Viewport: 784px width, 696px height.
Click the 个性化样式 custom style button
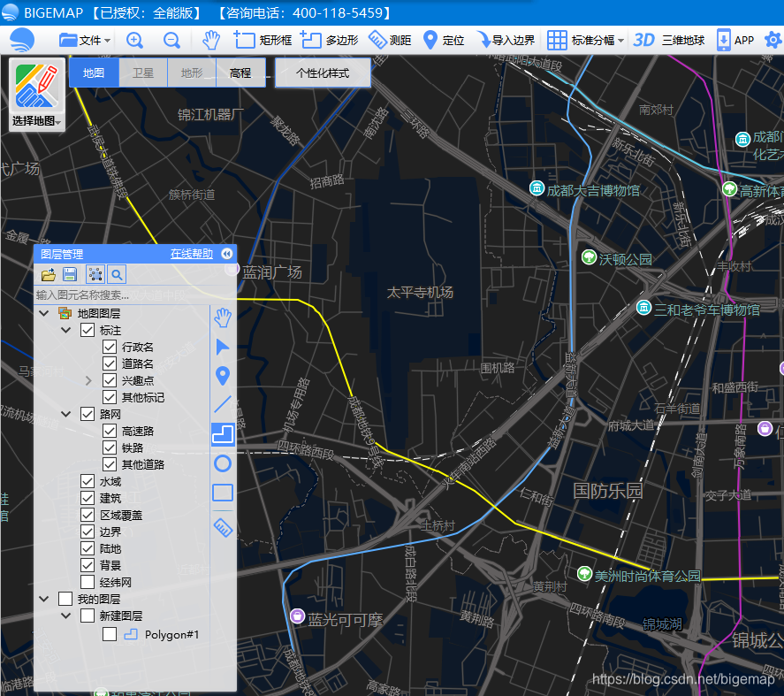[323, 73]
